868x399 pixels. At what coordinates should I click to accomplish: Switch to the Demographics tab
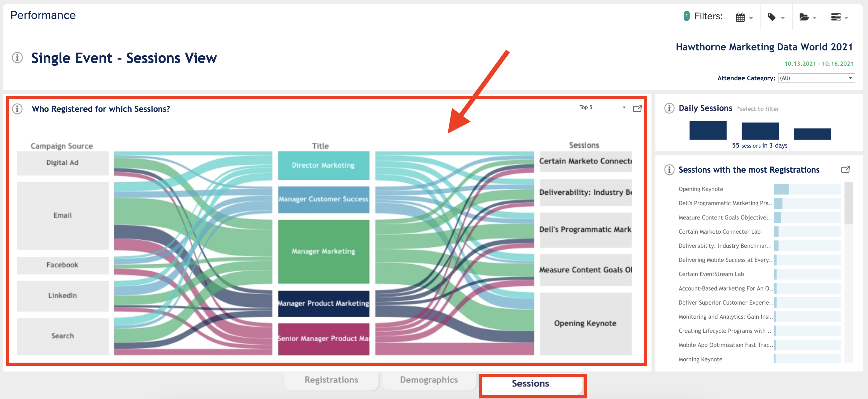[x=429, y=380]
